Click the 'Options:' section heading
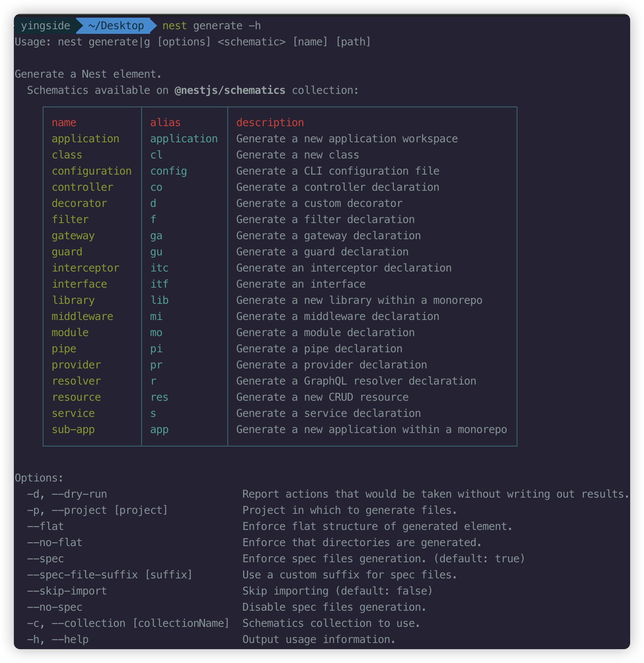 (39, 478)
